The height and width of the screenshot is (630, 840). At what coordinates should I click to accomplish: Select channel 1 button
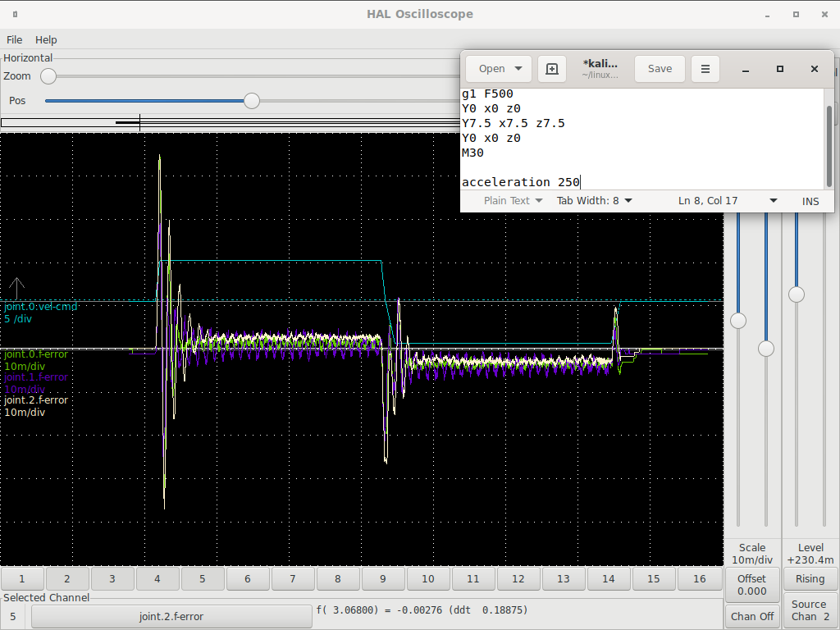pos(22,578)
